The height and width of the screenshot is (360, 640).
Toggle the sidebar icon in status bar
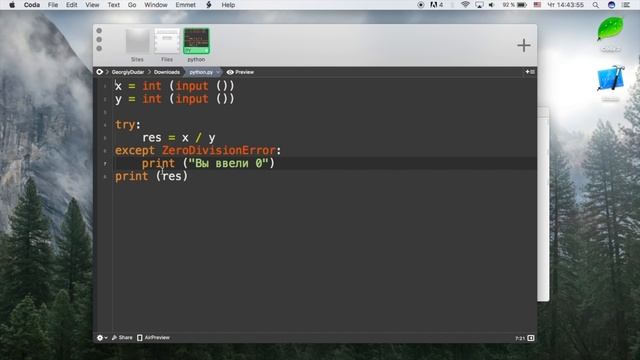[531, 338]
